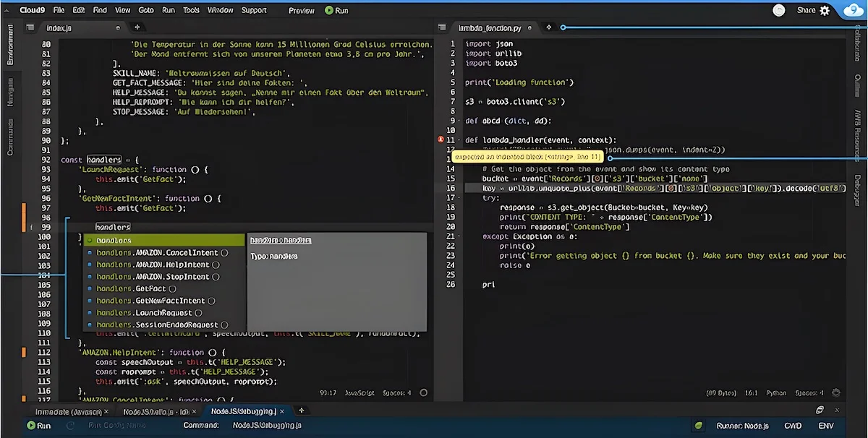Add a new console tab with plus icon

pos(301,411)
